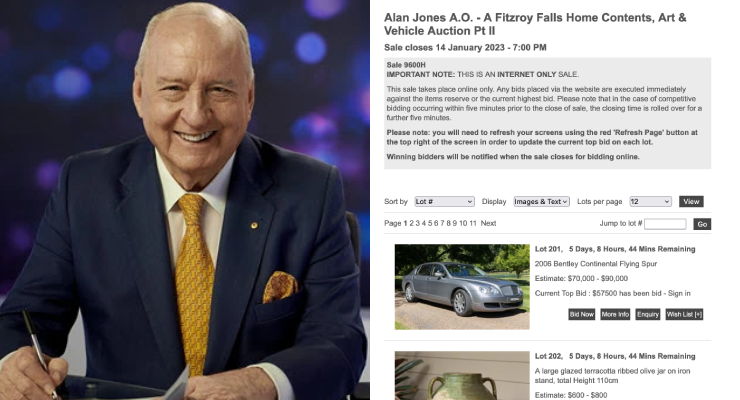The width and height of the screenshot is (740, 400).
Task: Click Bid Now for Lot 201
Action: pos(581,314)
